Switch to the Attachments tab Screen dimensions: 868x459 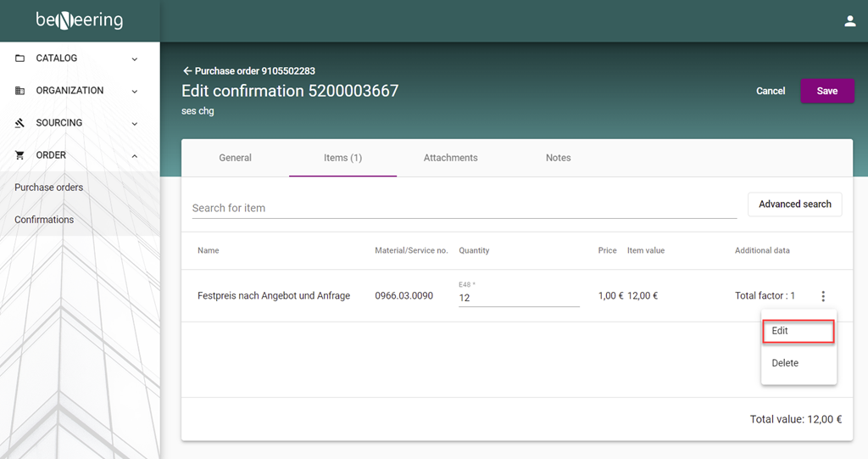[x=450, y=158]
